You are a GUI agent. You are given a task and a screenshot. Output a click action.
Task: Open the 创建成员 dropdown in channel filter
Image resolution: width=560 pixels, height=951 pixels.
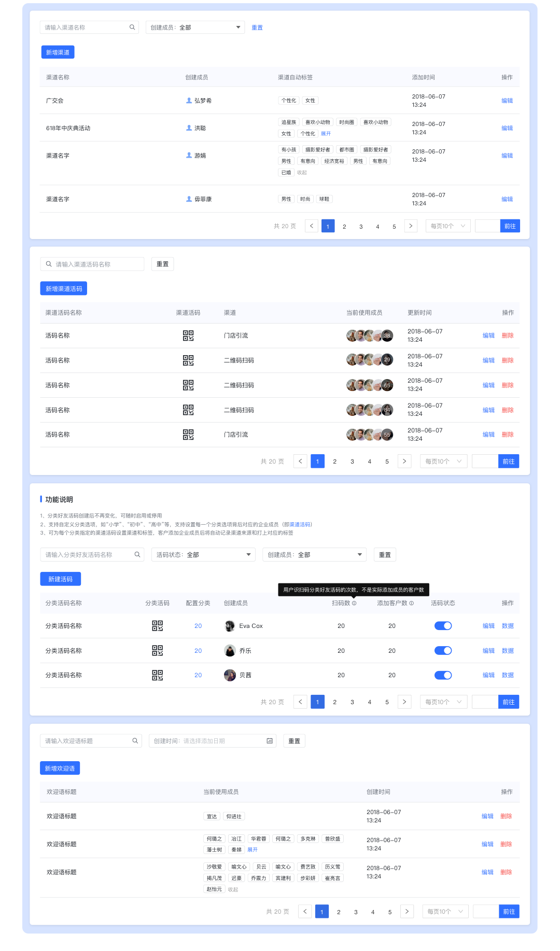coord(195,27)
